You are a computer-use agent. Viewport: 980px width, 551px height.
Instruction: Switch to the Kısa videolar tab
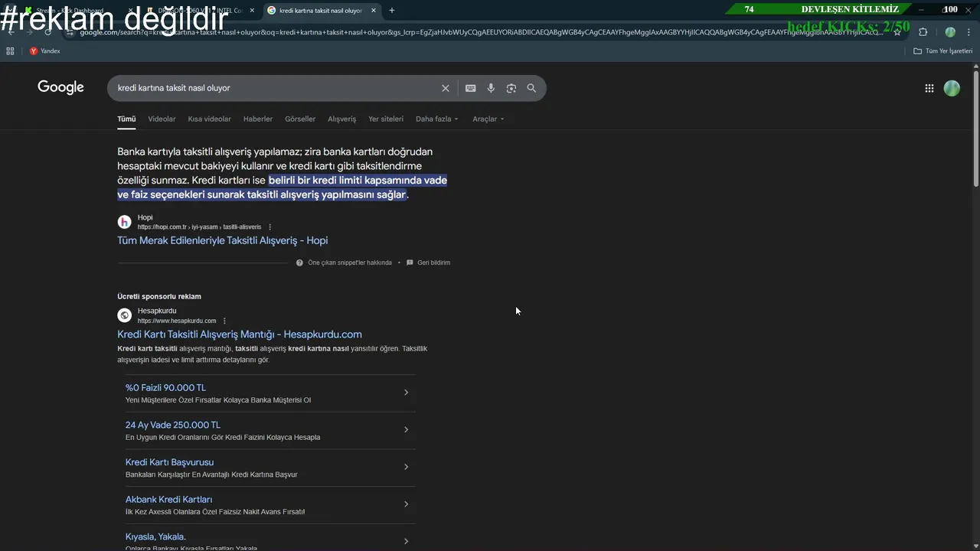tap(209, 119)
